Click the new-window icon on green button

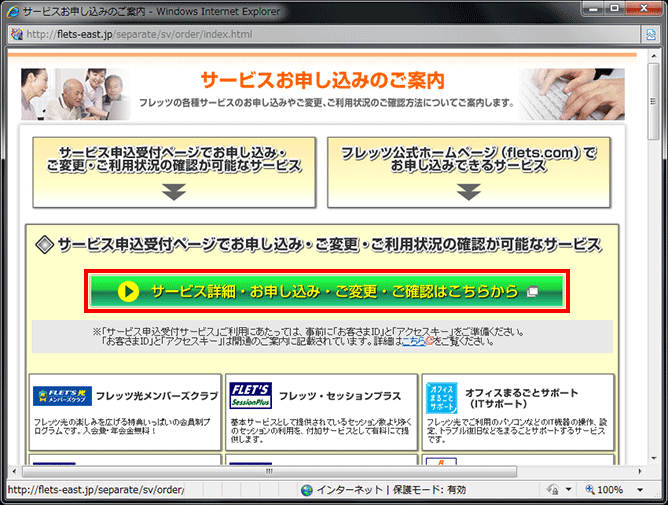[533, 291]
